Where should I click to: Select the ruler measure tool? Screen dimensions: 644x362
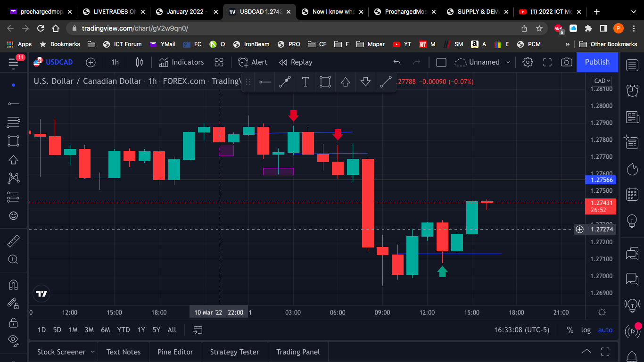coord(13,241)
